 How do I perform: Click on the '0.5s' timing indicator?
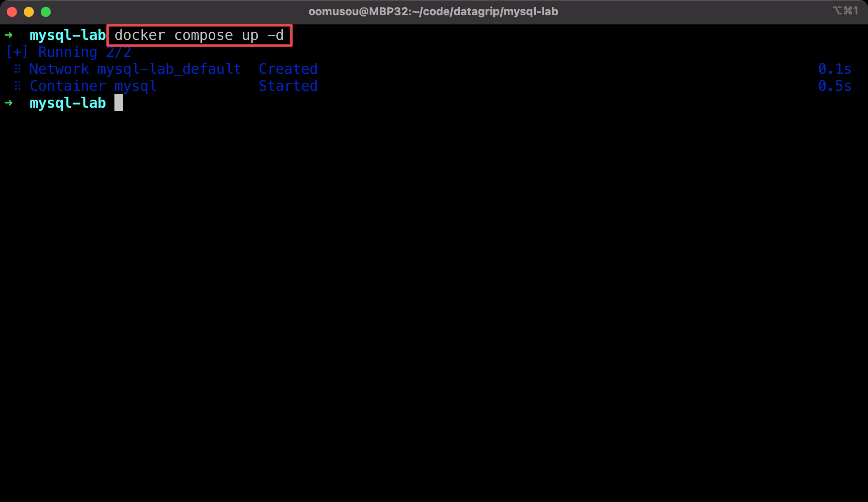pos(835,86)
